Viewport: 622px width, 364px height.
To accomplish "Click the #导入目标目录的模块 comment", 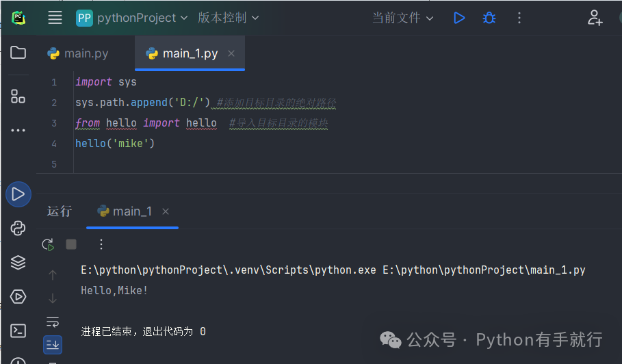I will tap(278, 123).
